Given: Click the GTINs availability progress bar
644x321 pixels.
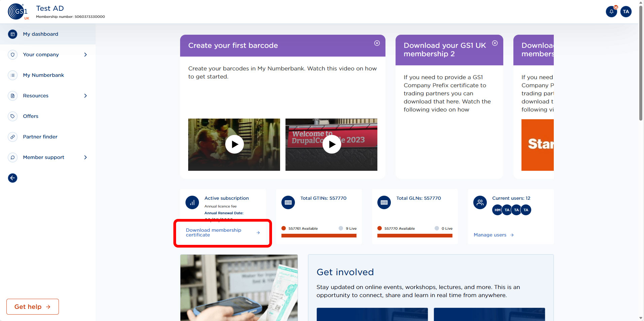Looking at the screenshot, I should (x=318, y=235).
